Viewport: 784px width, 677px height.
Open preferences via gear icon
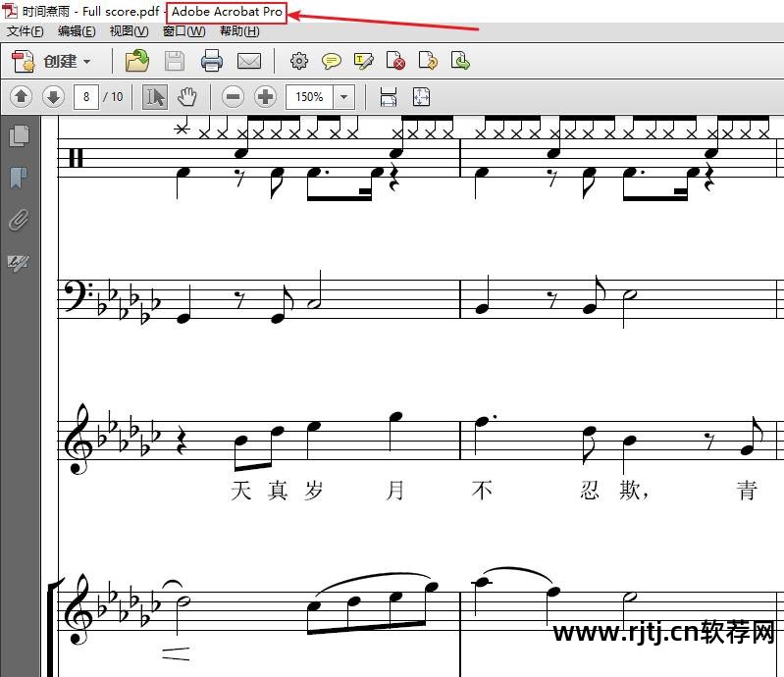pyautogui.click(x=299, y=61)
